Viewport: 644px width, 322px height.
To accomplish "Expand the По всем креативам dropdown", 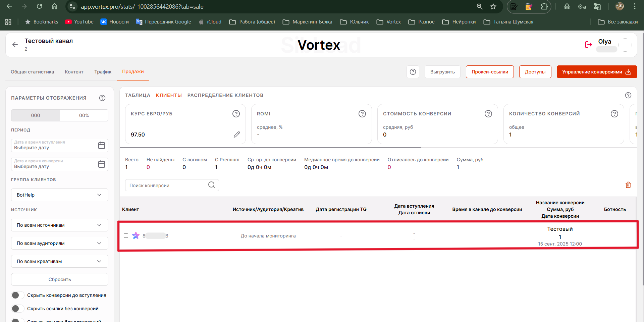I will (60, 261).
